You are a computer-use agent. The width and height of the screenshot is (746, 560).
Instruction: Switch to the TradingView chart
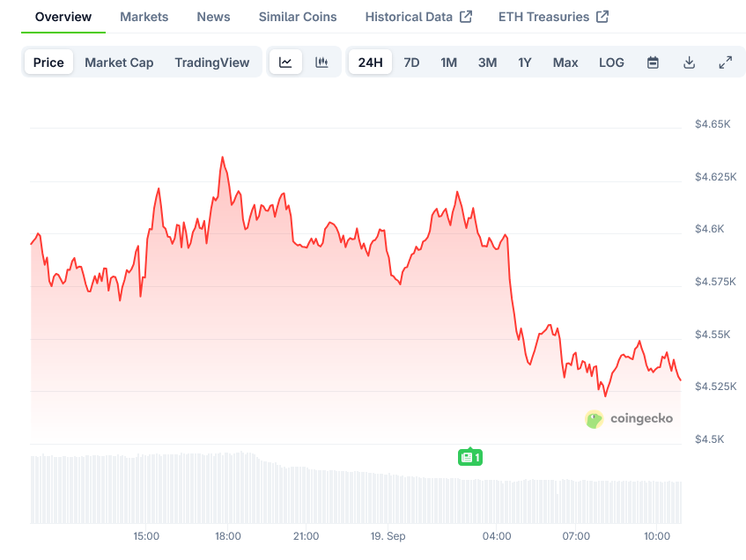tap(211, 63)
